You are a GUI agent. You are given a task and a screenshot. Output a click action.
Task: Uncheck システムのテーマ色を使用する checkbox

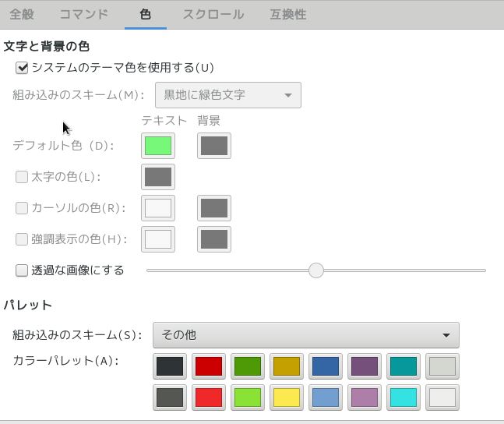pos(22,68)
